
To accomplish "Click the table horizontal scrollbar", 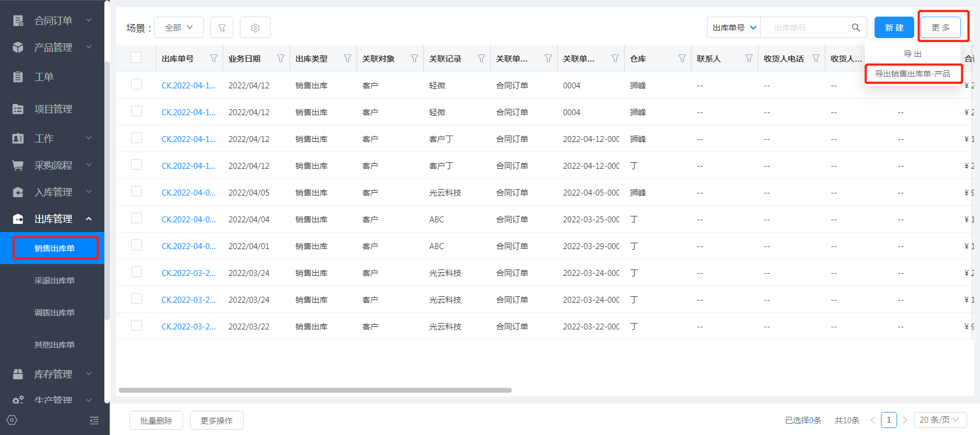I will coord(315,391).
